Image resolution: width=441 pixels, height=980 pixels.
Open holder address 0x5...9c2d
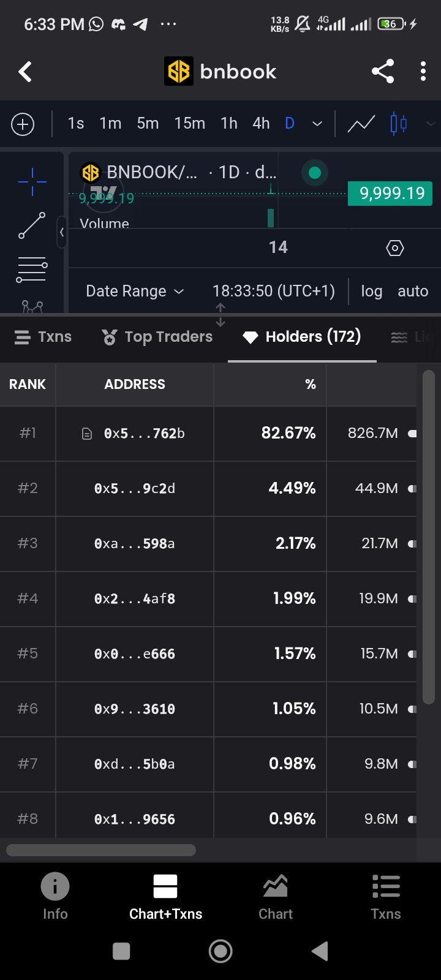click(135, 489)
